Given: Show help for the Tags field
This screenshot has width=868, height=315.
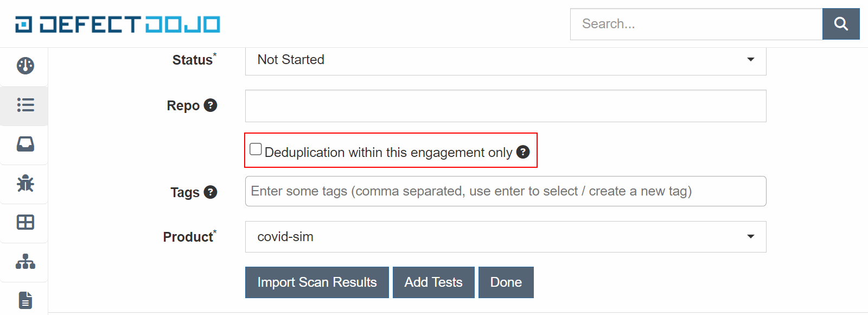Looking at the screenshot, I should coord(210,192).
